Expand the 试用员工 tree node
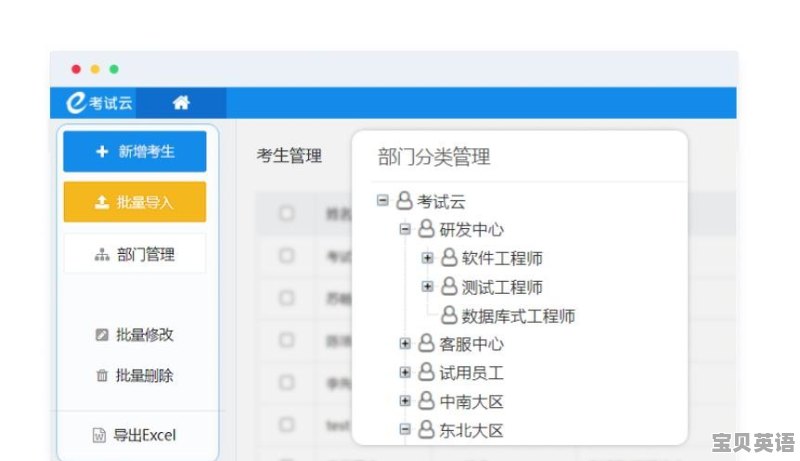The width and height of the screenshot is (800, 461). click(405, 372)
